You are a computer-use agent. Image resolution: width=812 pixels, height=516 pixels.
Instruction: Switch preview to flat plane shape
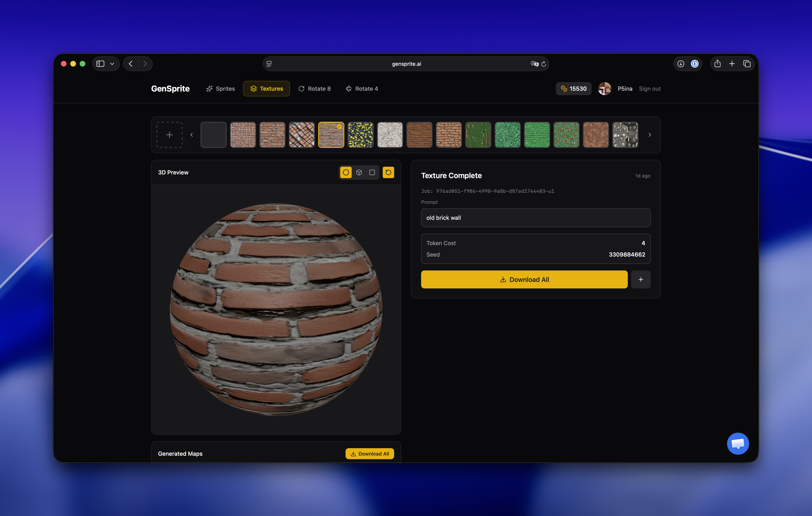tap(372, 172)
